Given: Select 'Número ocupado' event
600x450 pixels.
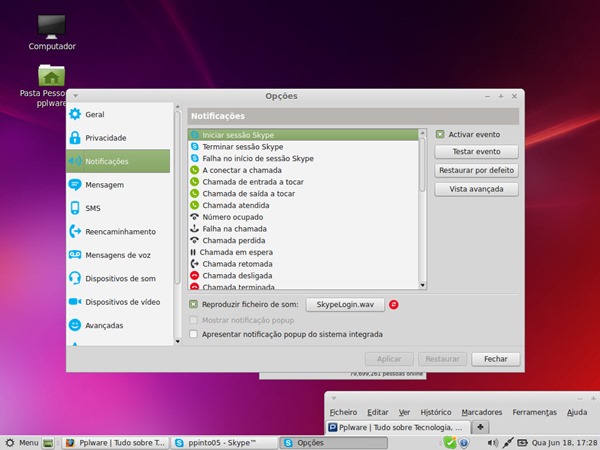Looking at the screenshot, I should coord(303,217).
